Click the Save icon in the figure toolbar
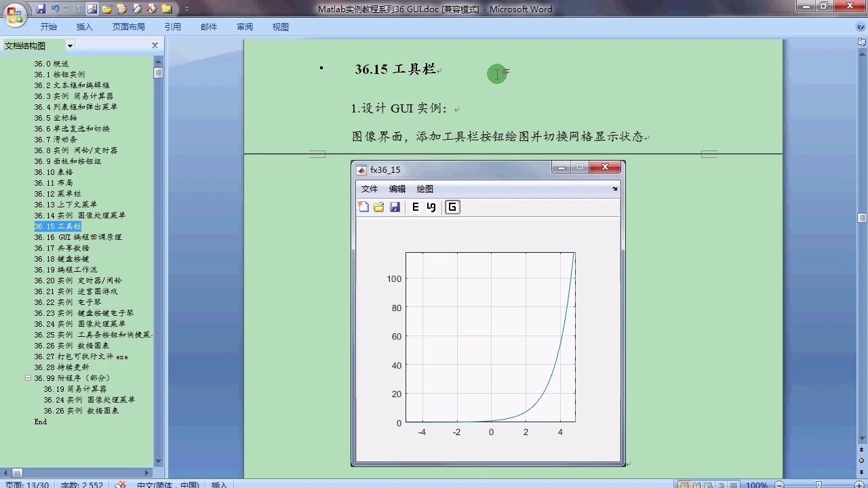Viewport: 868px width, 488px height. coord(395,207)
